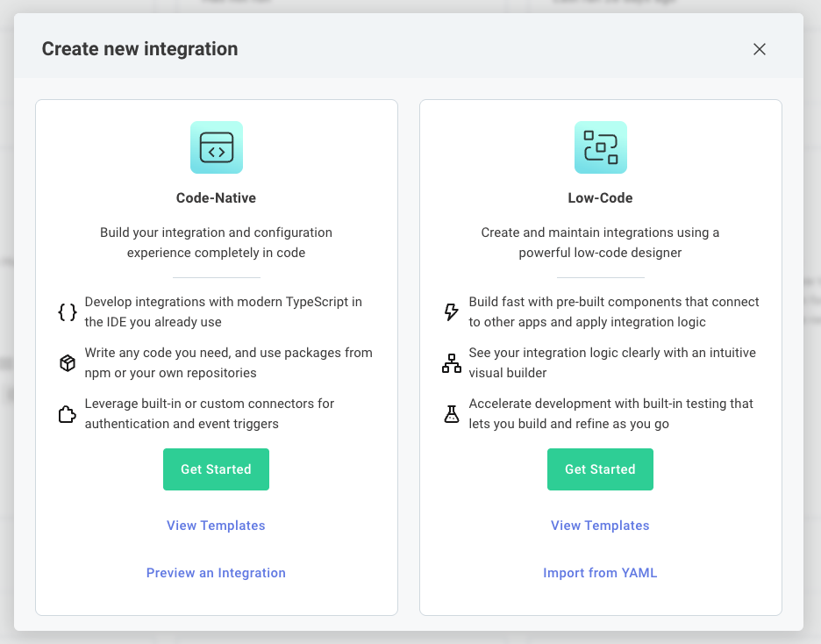Click the visual builder flowchart icon
Screen dimensions: 821x644
point(451,361)
